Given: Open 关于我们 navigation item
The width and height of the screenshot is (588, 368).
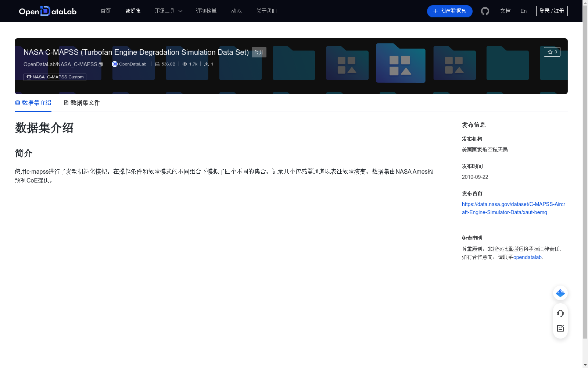Looking at the screenshot, I should (266, 11).
